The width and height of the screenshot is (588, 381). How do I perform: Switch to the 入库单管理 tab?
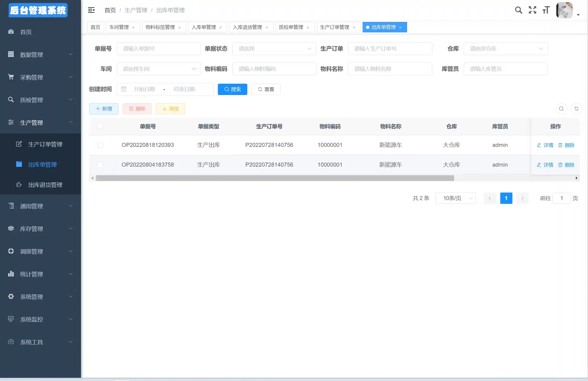point(204,27)
